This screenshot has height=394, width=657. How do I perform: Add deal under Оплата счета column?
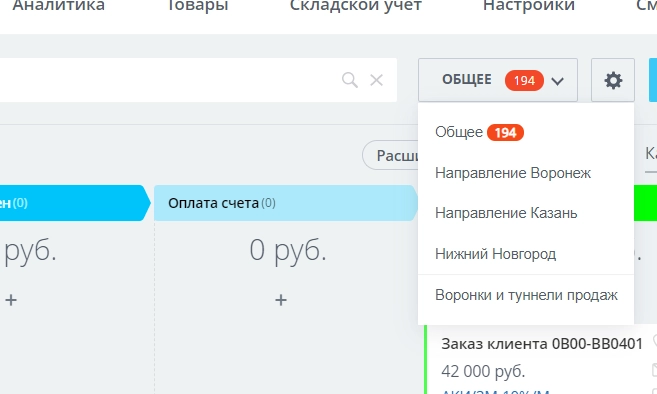(281, 300)
